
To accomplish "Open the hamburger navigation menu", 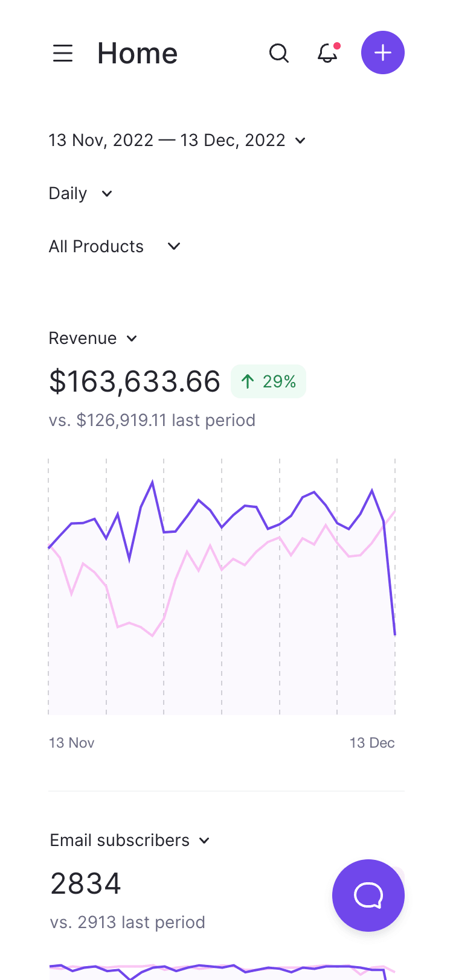I will (63, 53).
